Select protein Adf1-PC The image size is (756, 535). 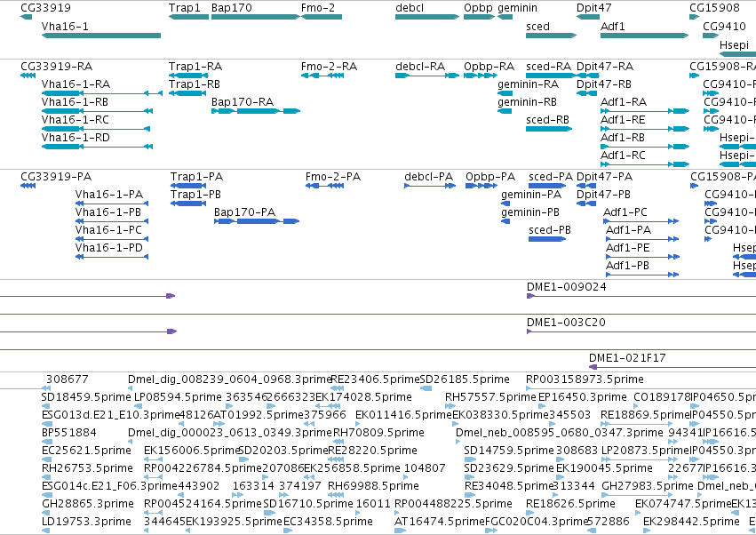[x=641, y=221]
